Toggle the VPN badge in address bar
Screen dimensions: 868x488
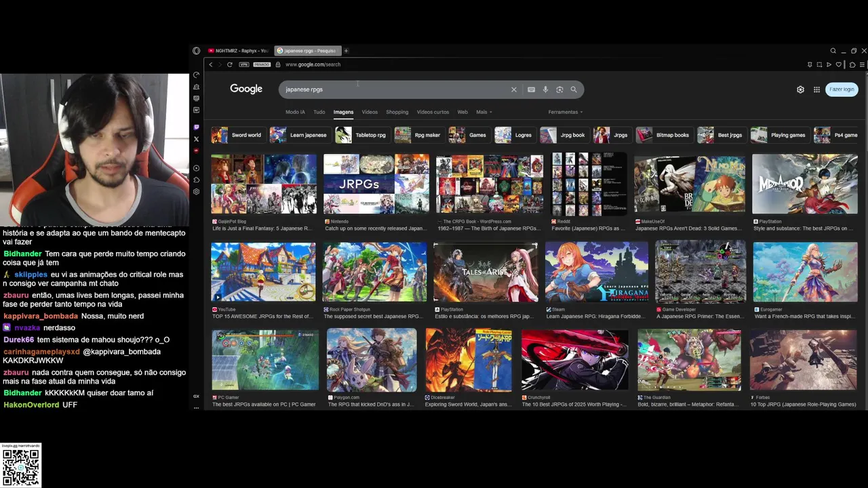244,64
